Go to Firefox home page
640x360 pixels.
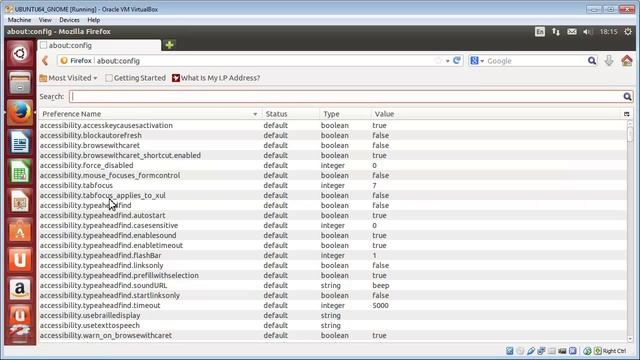627,60
